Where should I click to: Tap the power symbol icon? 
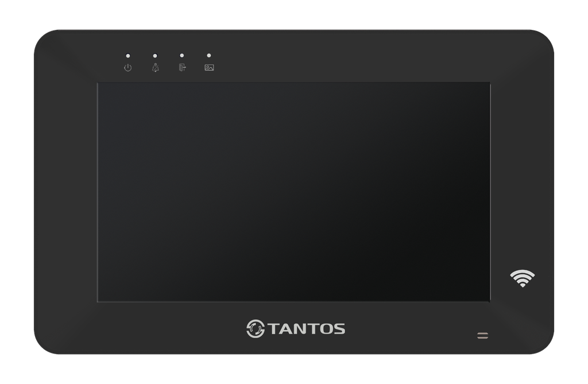128,68
